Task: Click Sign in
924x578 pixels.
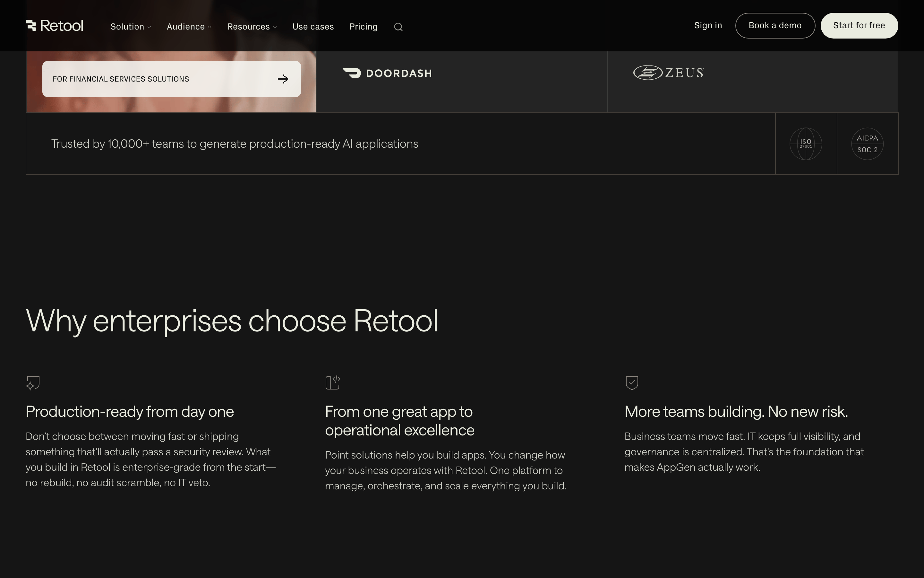Action: coord(708,26)
